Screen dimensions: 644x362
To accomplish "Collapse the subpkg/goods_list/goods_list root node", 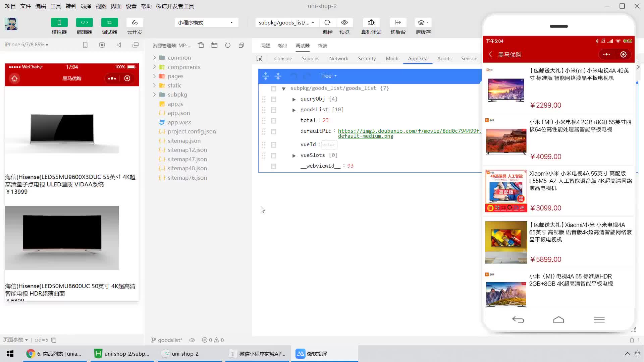I will [x=284, y=89].
